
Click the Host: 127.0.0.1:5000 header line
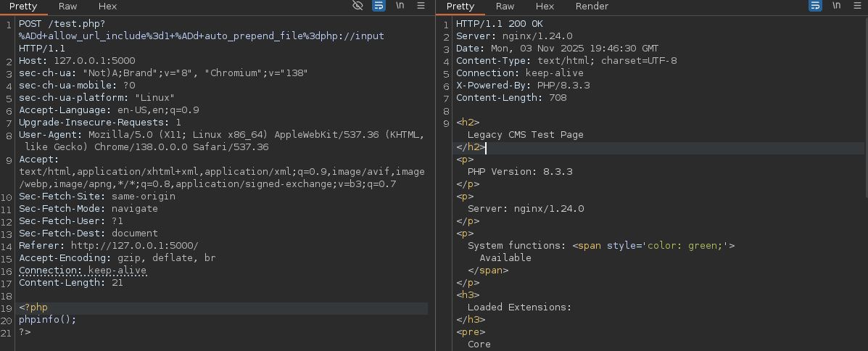(x=77, y=61)
